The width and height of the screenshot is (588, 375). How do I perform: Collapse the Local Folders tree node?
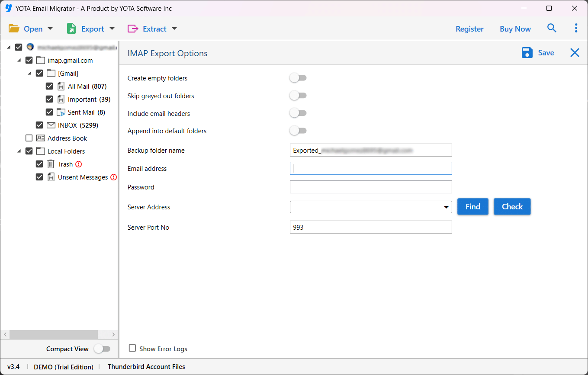click(x=18, y=151)
